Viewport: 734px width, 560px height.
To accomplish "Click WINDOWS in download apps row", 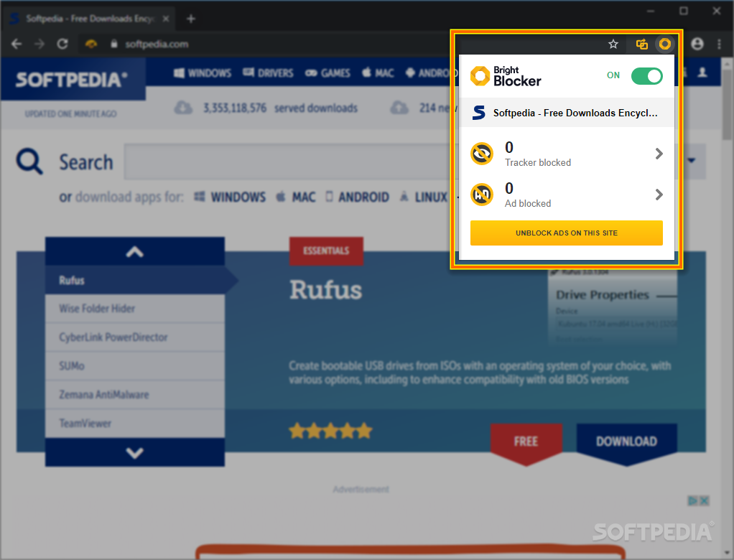I will pyautogui.click(x=230, y=197).
